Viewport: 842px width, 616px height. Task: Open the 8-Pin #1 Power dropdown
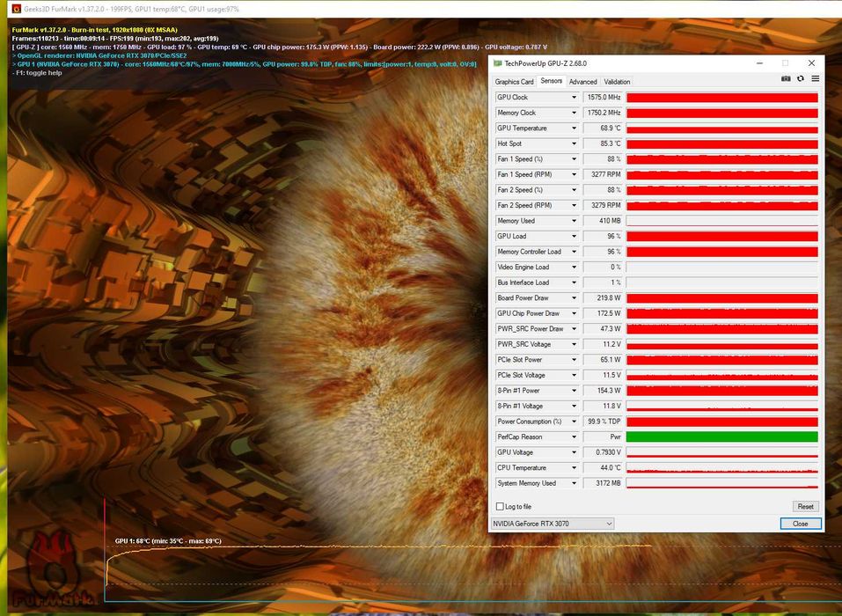point(574,391)
